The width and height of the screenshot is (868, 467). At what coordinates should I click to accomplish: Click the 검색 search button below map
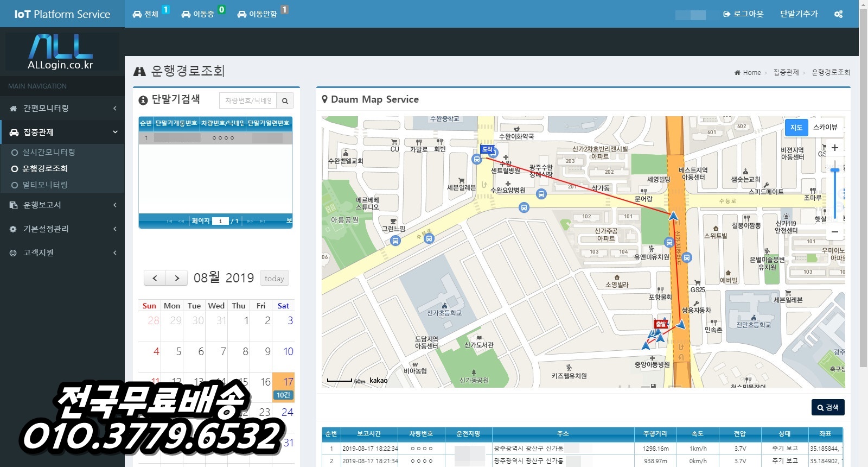click(x=828, y=407)
